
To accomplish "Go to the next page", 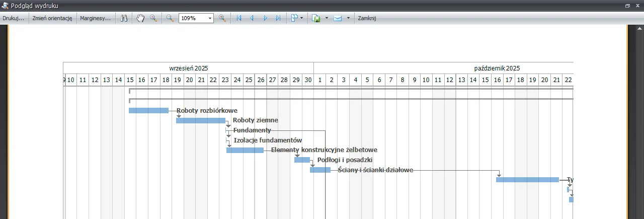I will click(265, 18).
